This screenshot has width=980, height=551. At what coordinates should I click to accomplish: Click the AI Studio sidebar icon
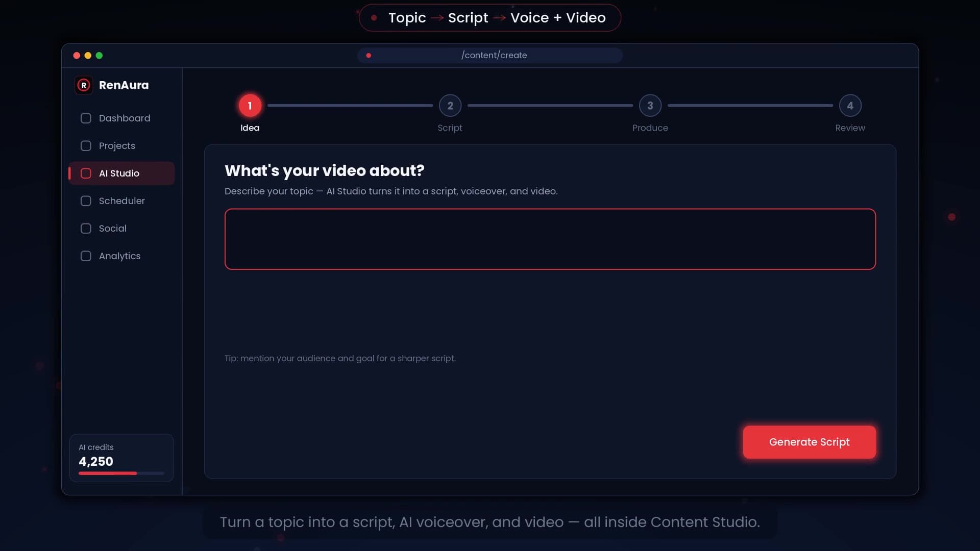pyautogui.click(x=86, y=173)
